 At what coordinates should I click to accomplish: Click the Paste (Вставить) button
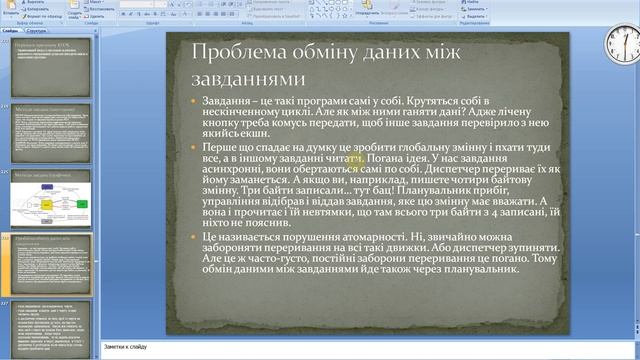tap(11, 9)
